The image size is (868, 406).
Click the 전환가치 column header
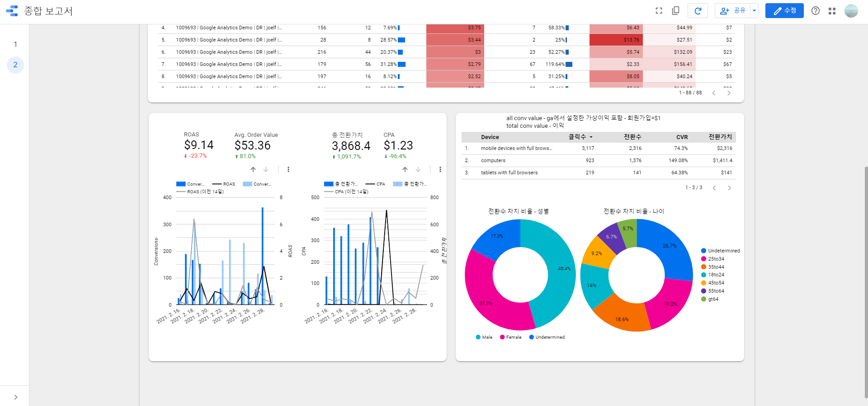click(720, 137)
